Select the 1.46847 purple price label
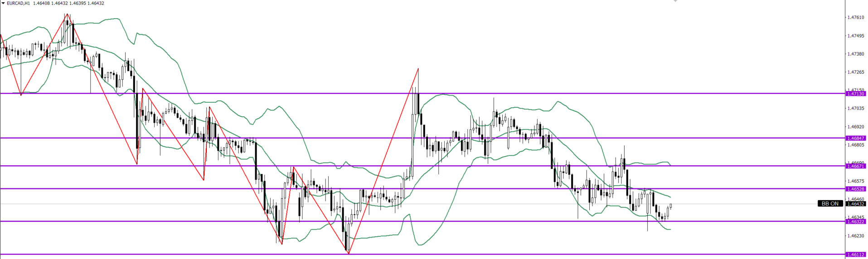868x259 pixels. (856, 138)
